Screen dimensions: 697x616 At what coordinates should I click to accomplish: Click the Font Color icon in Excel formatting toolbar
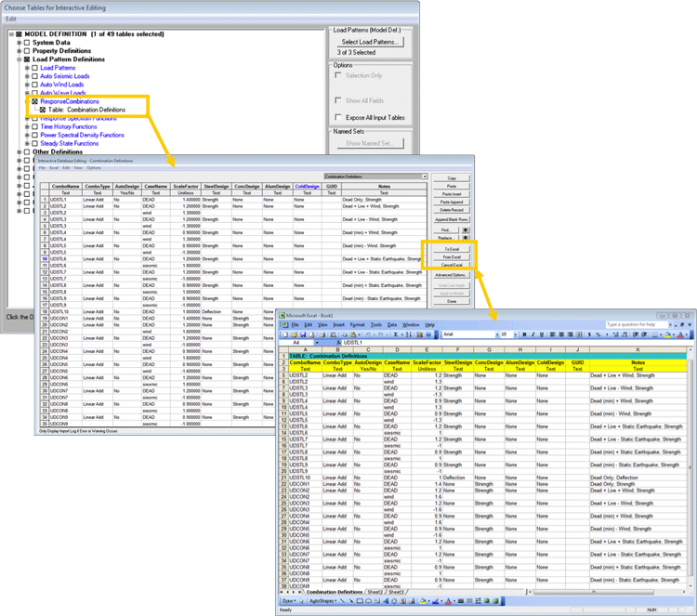pyautogui.click(x=680, y=334)
